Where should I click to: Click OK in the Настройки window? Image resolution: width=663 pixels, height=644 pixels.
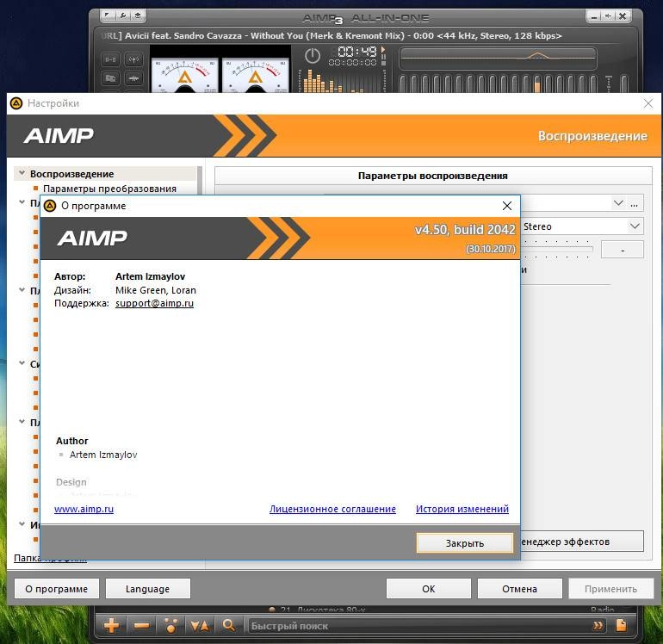(428, 589)
